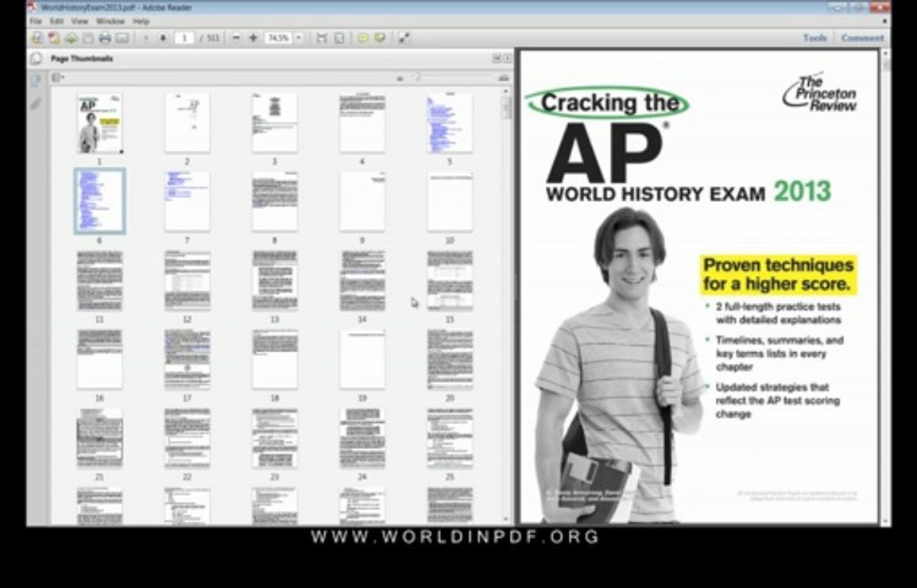Click the reduce thumbnail size icon

click(x=400, y=78)
